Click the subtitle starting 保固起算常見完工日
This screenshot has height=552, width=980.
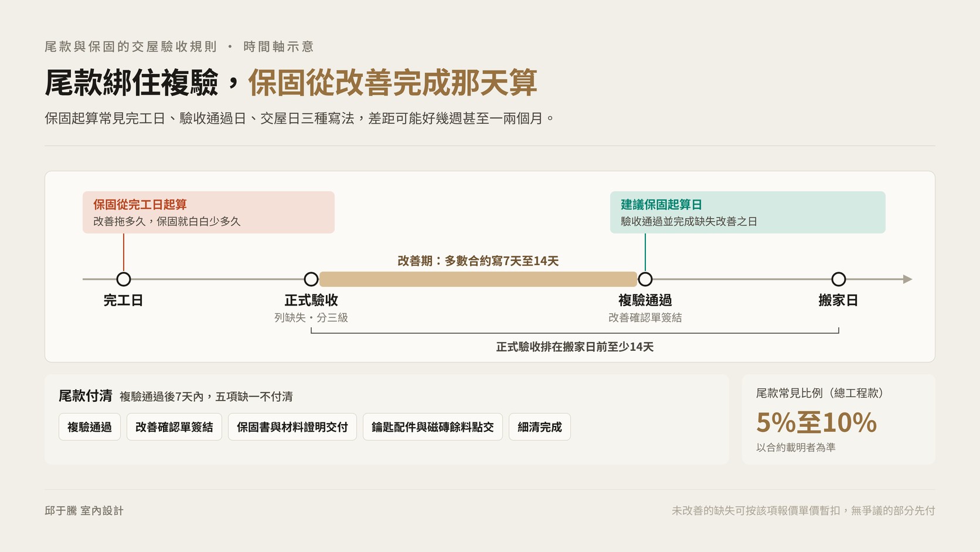tap(300, 118)
